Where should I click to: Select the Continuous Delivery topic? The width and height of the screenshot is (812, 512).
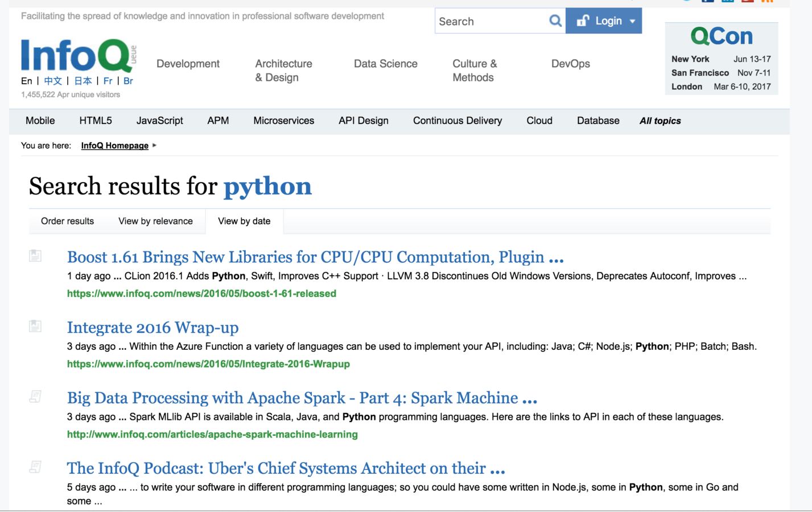coord(457,121)
